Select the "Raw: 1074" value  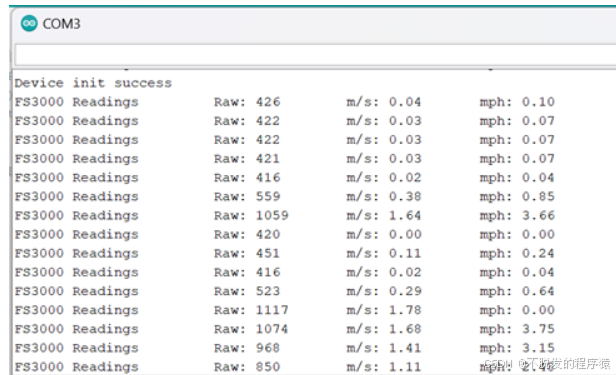[x=251, y=329]
